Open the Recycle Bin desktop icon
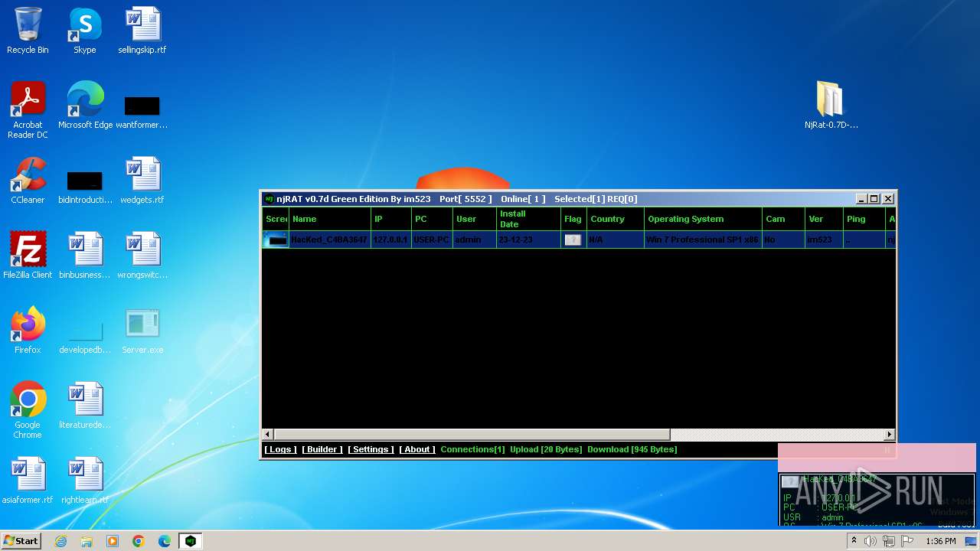The height and width of the screenshot is (551, 980). (28, 31)
